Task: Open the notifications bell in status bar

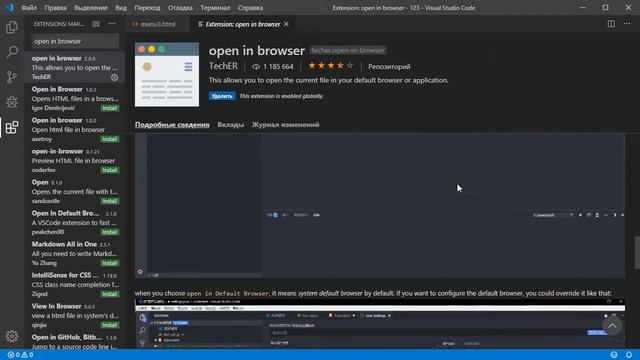Action: 629,355
